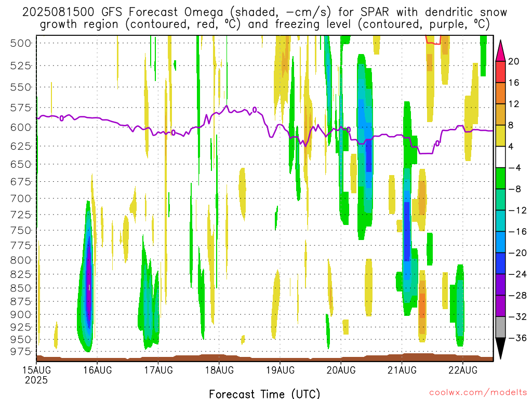The width and height of the screenshot is (532, 399).
Task: Click the 20AUG date label
Action: (x=341, y=370)
